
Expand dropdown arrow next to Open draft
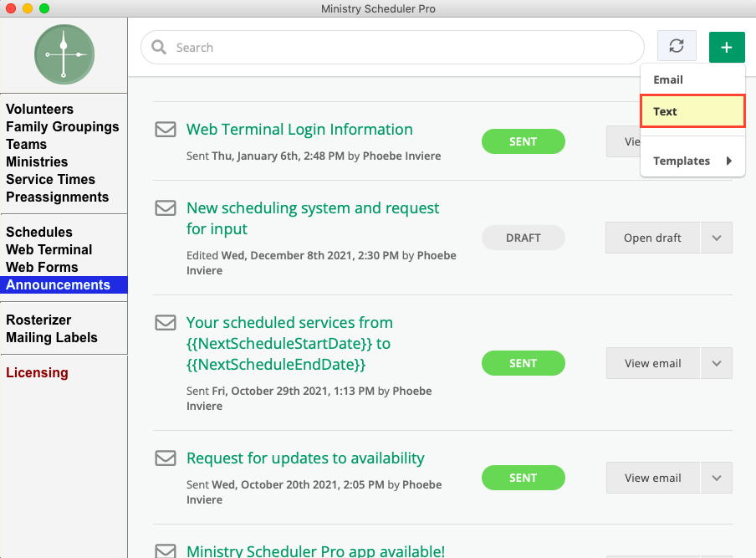click(x=717, y=238)
